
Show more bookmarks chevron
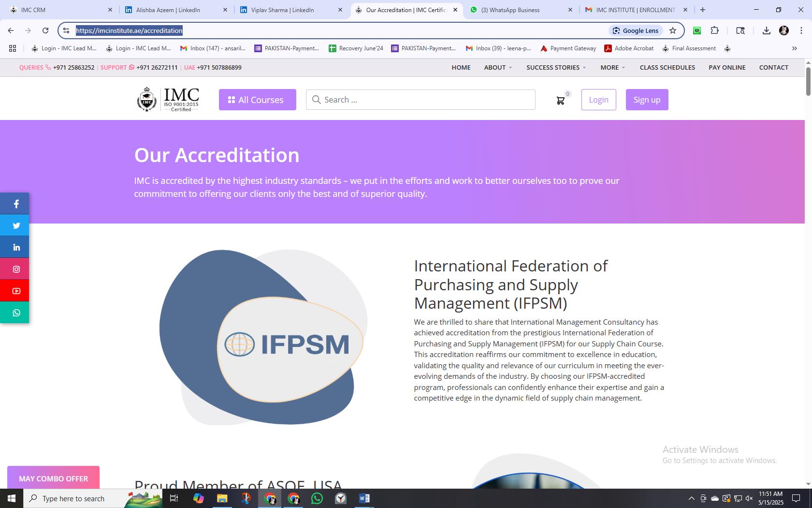[x=794, y=48]
